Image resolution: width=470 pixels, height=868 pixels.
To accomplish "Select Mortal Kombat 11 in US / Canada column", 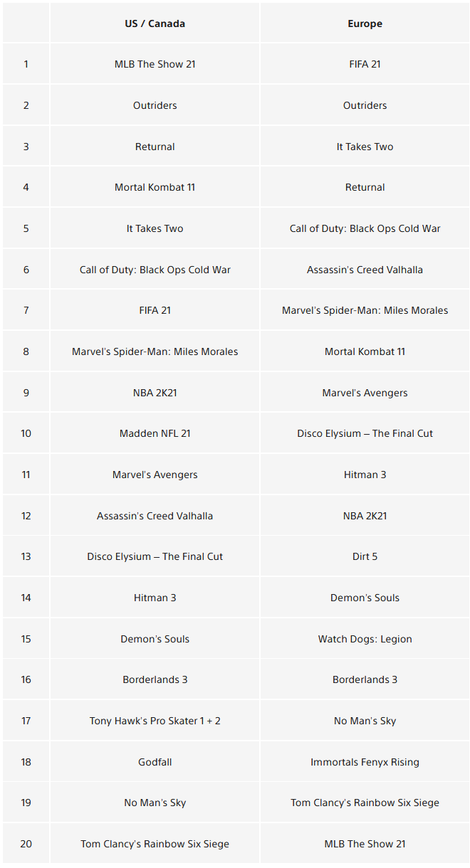I will coord(155,187).
